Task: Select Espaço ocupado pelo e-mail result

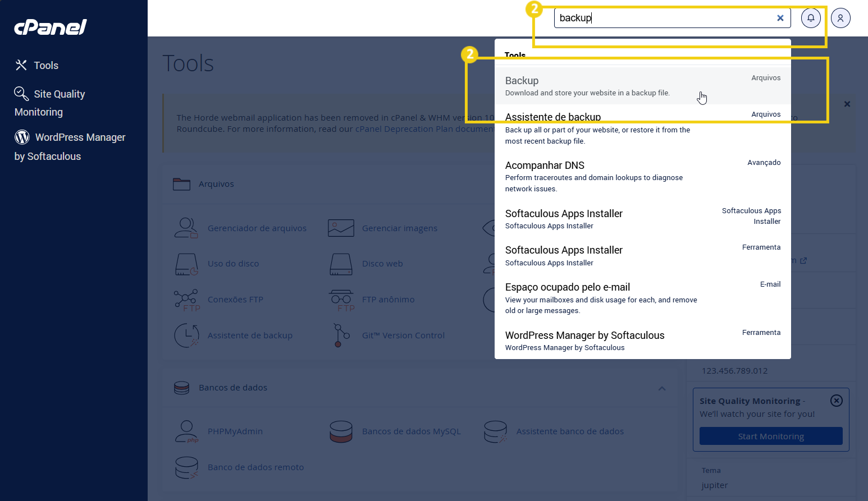Action: (x=643, y=298)
